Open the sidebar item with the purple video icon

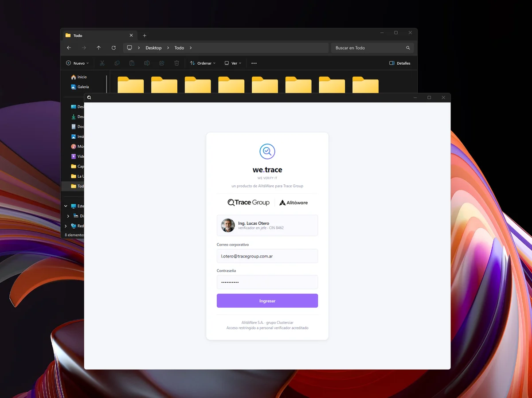[x=77, y=156]
